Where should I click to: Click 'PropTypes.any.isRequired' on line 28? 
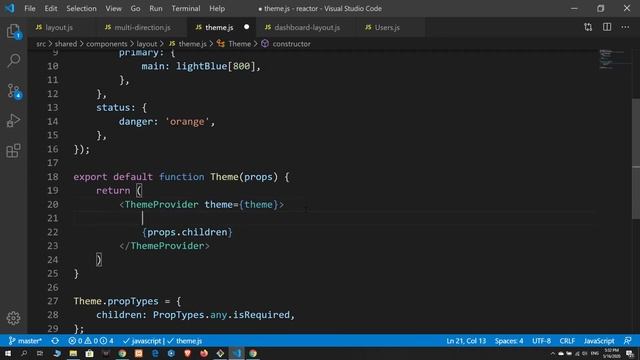coord(221,315)
